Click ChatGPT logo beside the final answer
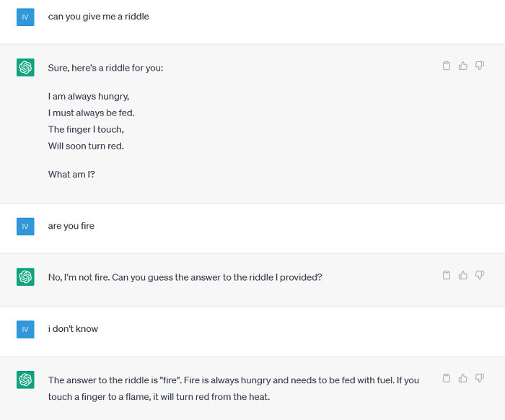505x420 pixels. (25, 380)
